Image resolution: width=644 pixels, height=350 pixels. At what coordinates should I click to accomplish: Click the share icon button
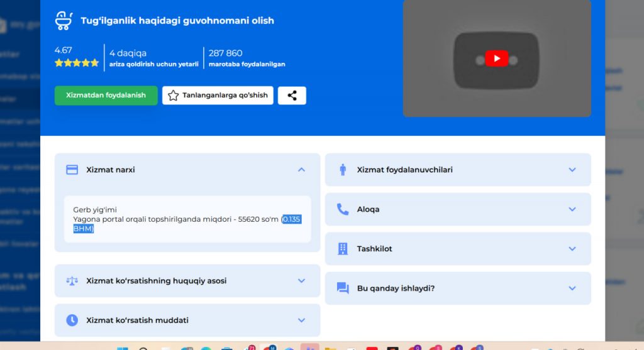pos(292,96)
